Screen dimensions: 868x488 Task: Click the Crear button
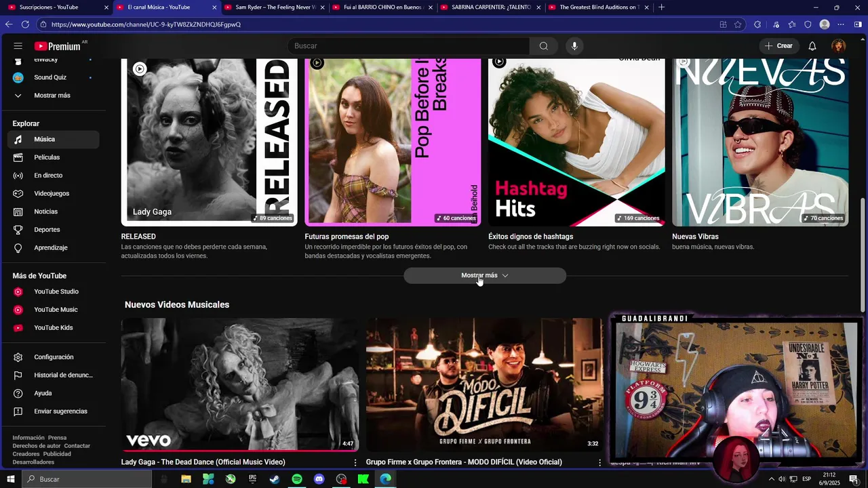(778, 46)
